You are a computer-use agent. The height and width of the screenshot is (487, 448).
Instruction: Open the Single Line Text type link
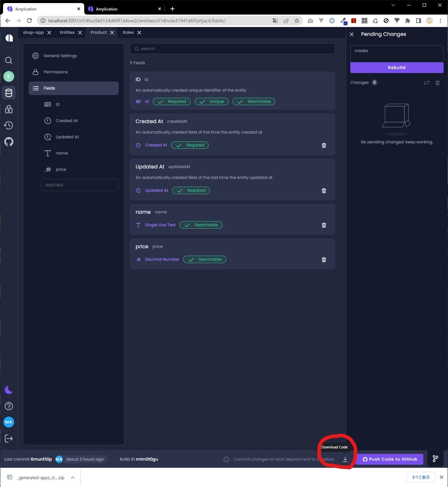pyautogui.click(x=160, y=225)
